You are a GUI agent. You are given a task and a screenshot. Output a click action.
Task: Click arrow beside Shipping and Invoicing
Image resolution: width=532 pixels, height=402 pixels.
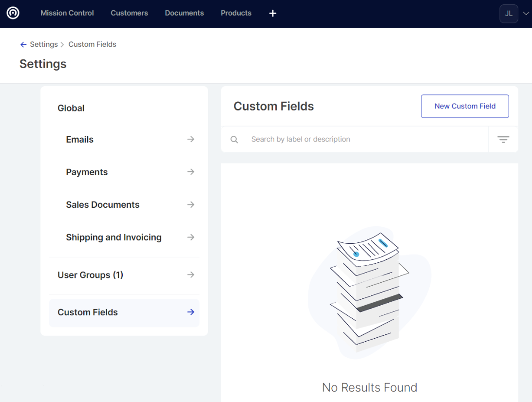pos(190,237)
